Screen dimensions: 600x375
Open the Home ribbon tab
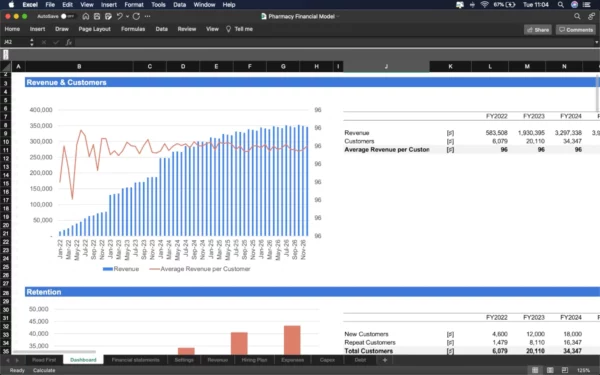tap(12, 29)
